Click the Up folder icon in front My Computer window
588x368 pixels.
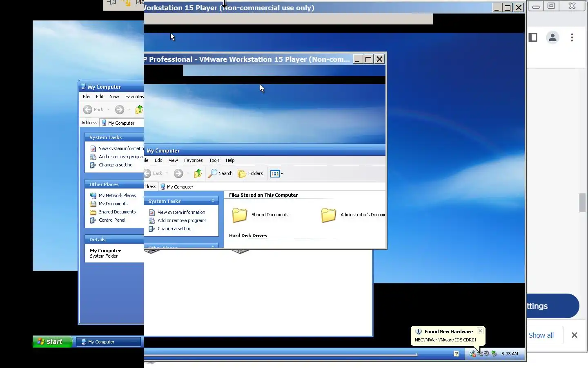[198, 173]
